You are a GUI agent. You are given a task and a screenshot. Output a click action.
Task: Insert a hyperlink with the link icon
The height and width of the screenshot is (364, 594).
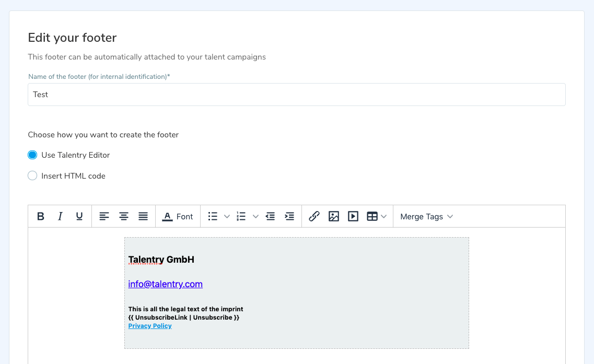click(x=314, y=216)
